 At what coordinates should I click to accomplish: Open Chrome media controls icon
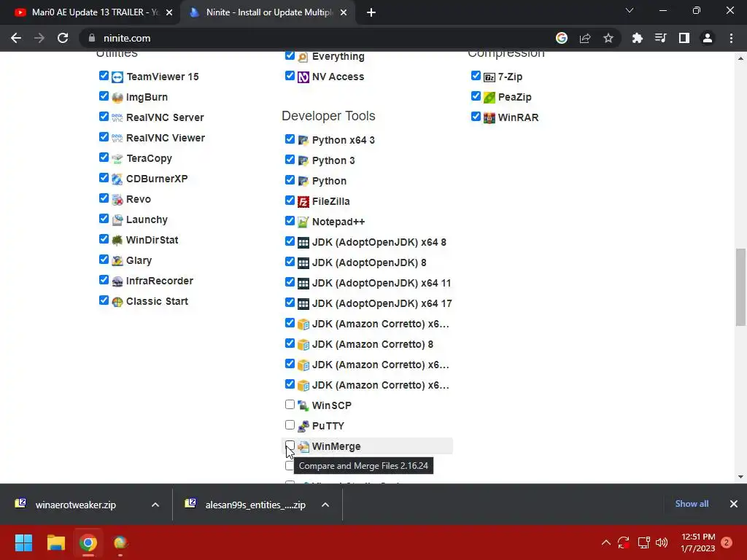coord(660,38)
